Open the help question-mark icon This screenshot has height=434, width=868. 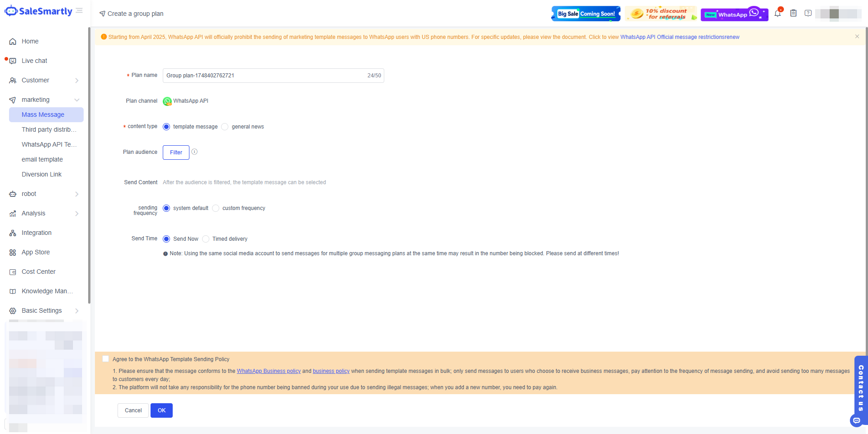808,14
